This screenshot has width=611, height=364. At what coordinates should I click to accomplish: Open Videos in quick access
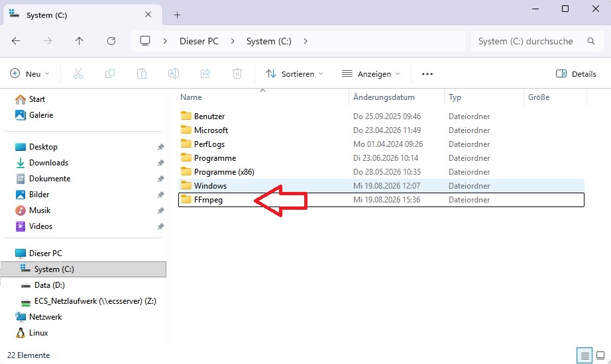pyautogui.click(x=34, y=226)
